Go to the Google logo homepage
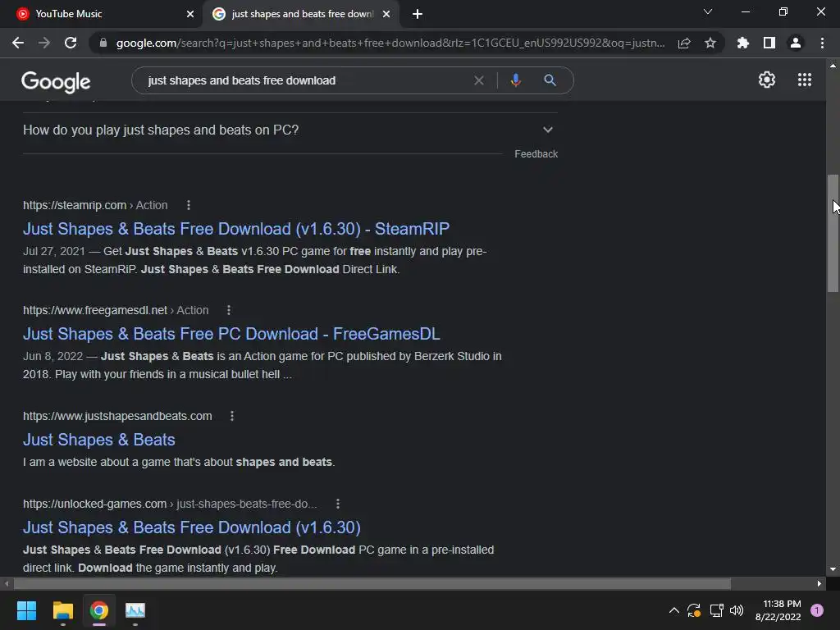Viewport: 840px width, 630px height. tap(56, 81)
